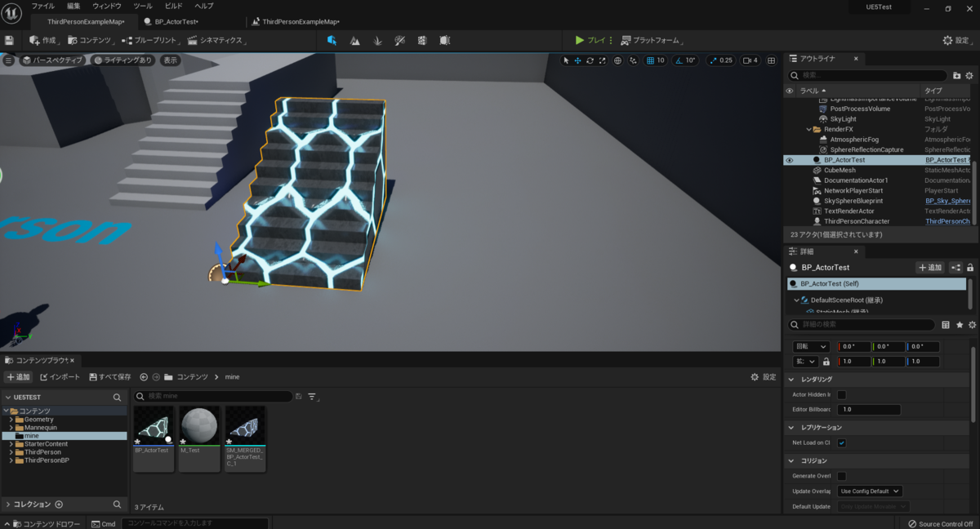Screen dimensions: 980x529
Task: Select CubeMesh row in the Outliner
Action: tap(878, 171)
